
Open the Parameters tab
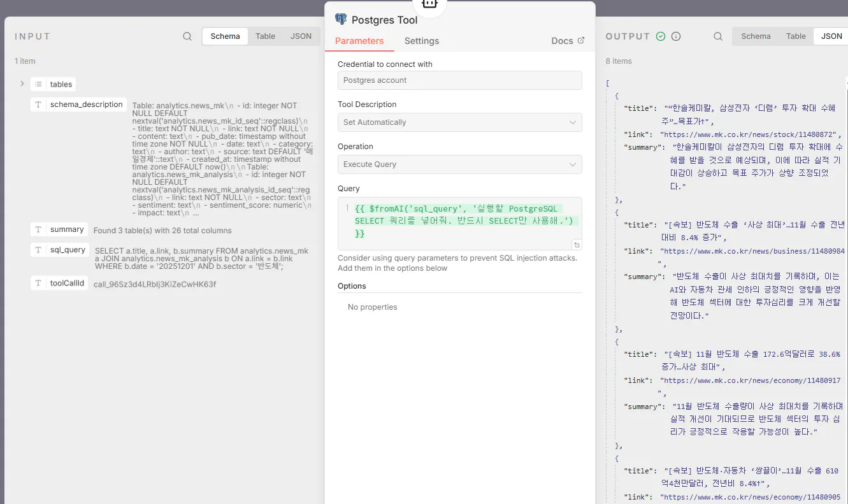tap(359, 41)
